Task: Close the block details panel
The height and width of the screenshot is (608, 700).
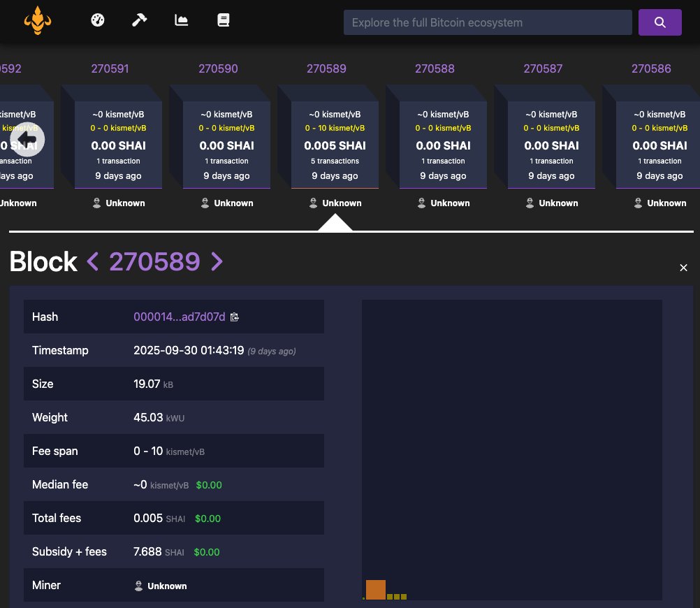Action: 683,268
